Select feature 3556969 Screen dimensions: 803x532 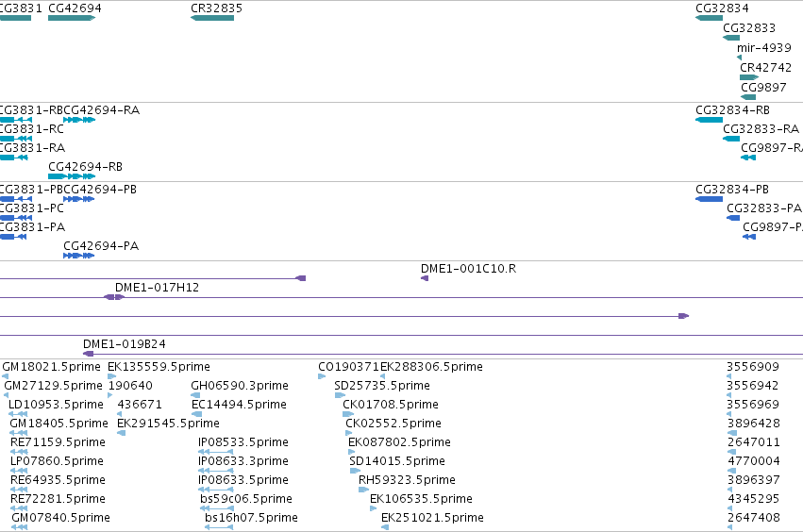click(x=753, y=405)
